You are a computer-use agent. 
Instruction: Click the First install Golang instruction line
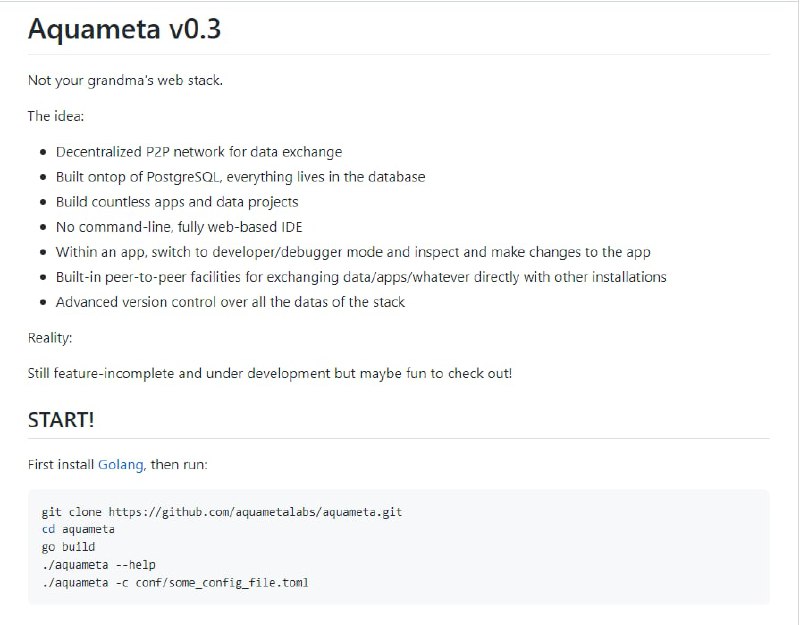(x=120, y=462)
